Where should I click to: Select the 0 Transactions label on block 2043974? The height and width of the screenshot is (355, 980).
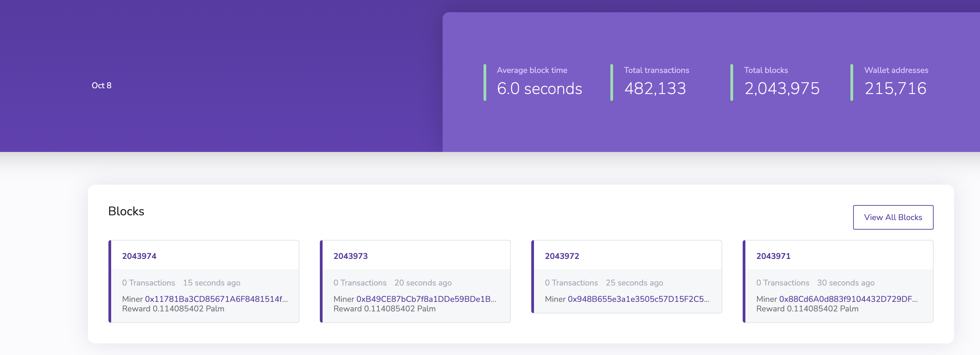tap(148, 283)
